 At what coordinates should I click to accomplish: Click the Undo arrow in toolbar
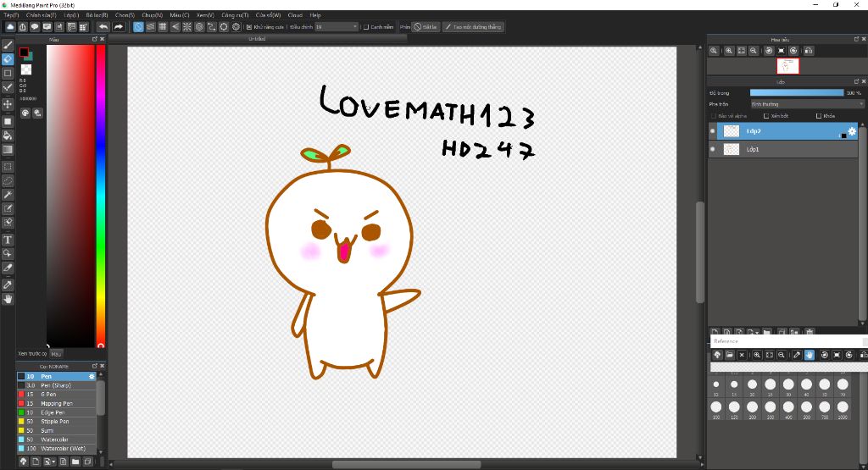point(103,26)
